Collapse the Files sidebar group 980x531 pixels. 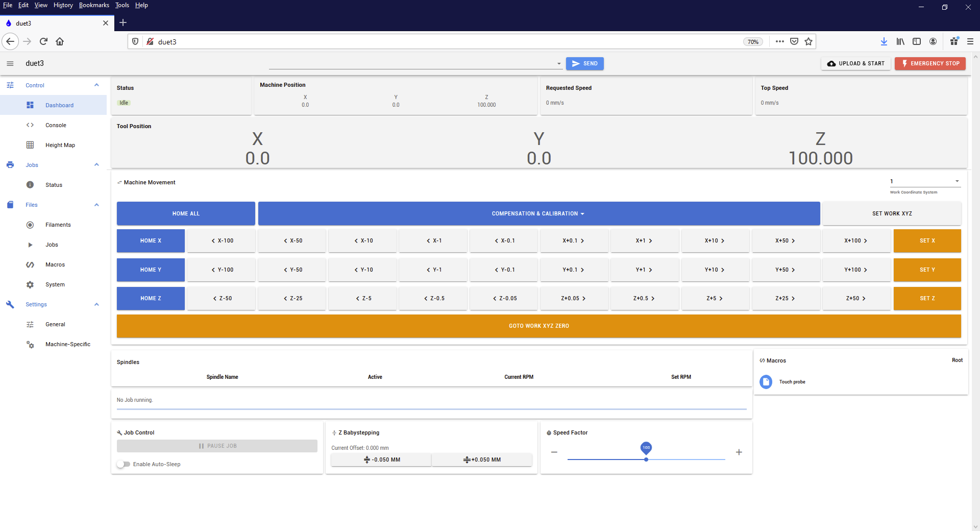point(96,205)
